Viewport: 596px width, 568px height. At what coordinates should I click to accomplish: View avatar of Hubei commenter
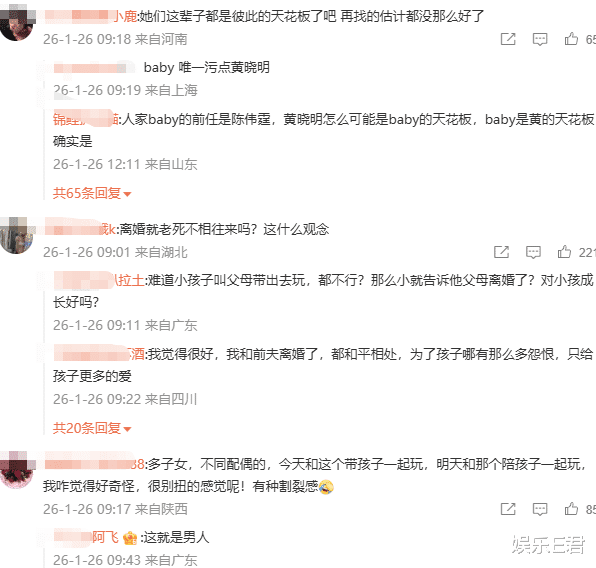click(16, 236)
